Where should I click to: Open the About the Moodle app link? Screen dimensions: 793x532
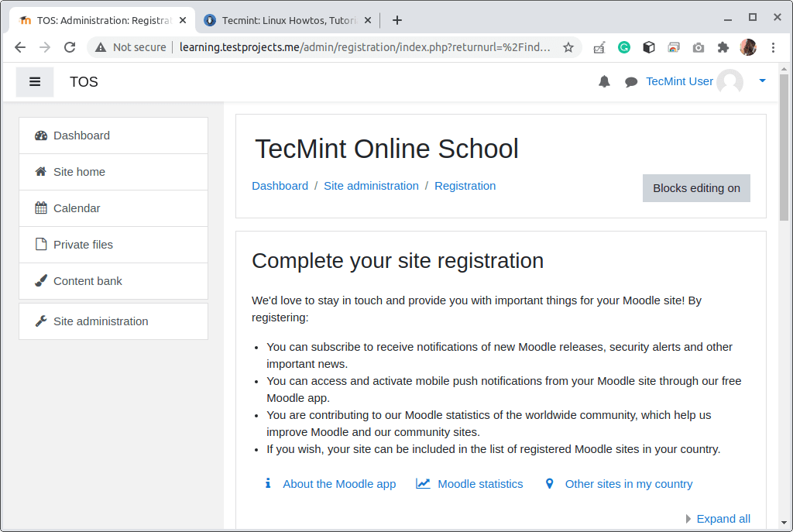coord(339,484)
